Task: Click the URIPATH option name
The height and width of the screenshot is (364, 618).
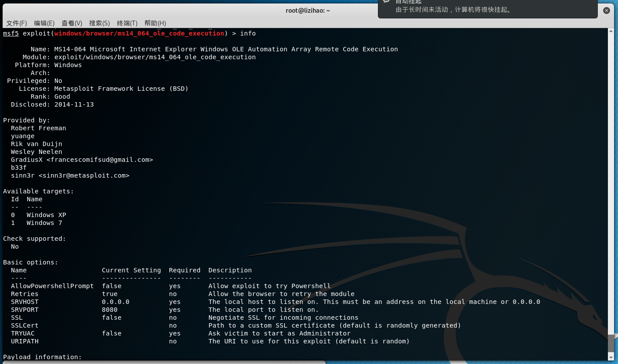Action: click(25, 341)
